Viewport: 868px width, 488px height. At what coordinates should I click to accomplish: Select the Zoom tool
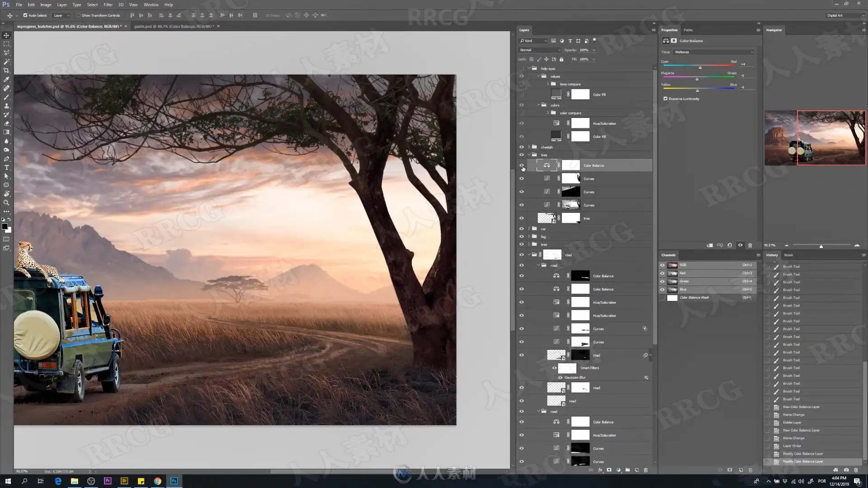[6, 203]
